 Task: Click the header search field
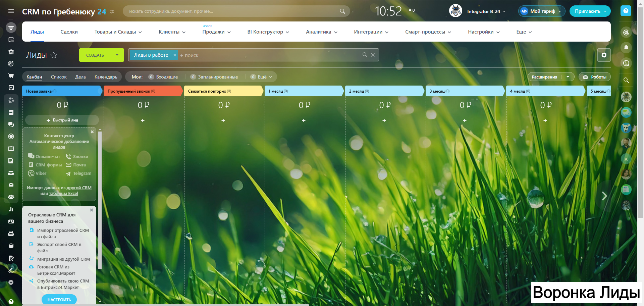click(236, 11)
